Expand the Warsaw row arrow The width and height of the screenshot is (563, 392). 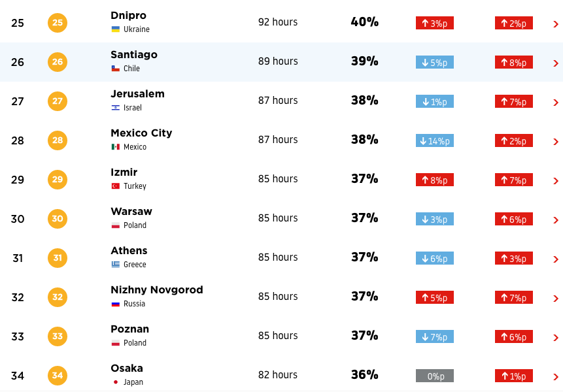pos(555,220)
